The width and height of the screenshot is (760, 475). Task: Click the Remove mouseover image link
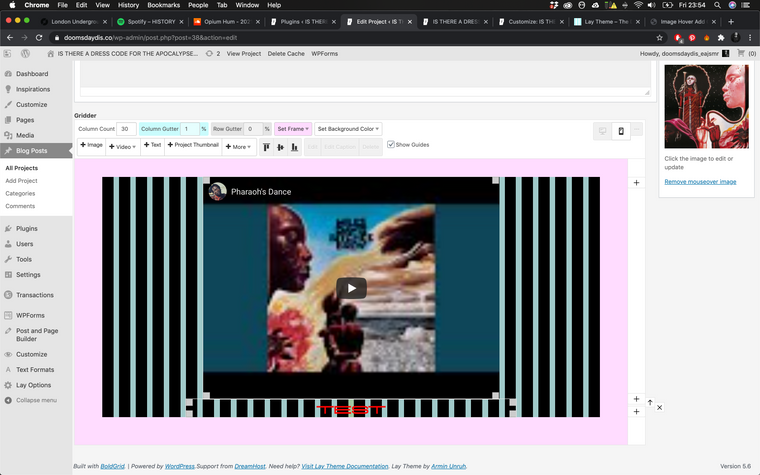(x=700, y=182)
